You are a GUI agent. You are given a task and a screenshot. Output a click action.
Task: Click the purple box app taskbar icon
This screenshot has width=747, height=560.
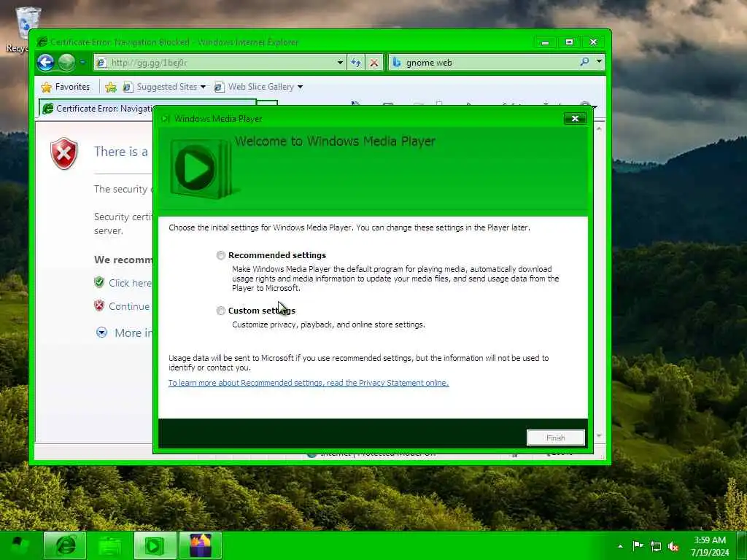coord(200,545)
